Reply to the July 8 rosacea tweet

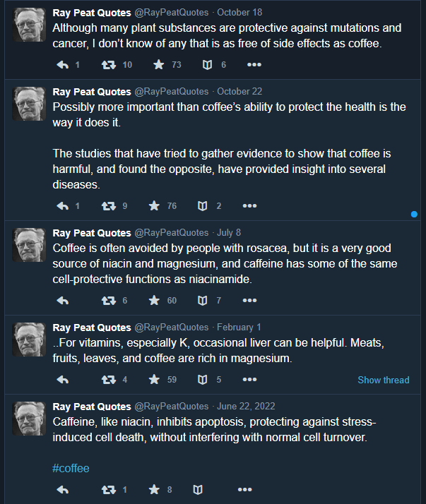(62, 300)
